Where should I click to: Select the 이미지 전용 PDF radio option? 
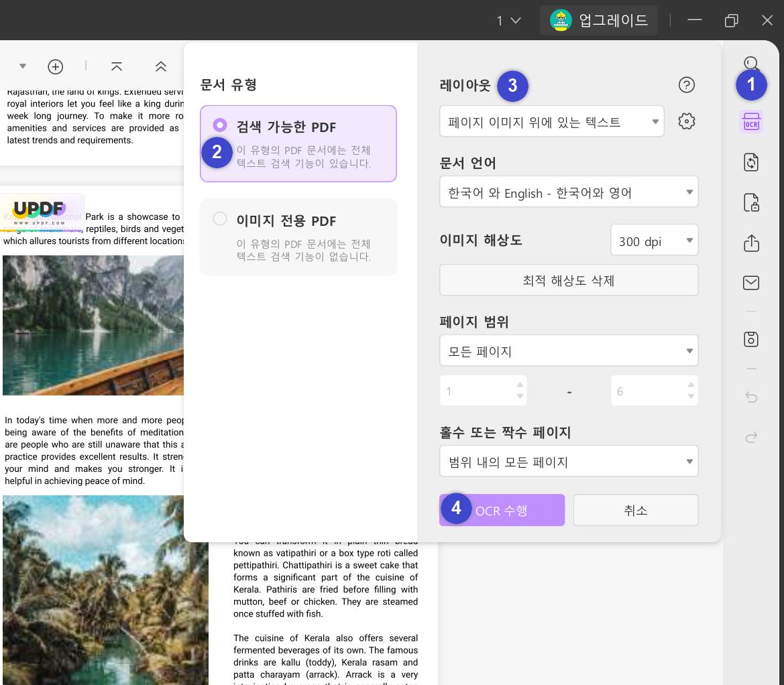coord(219,219)
